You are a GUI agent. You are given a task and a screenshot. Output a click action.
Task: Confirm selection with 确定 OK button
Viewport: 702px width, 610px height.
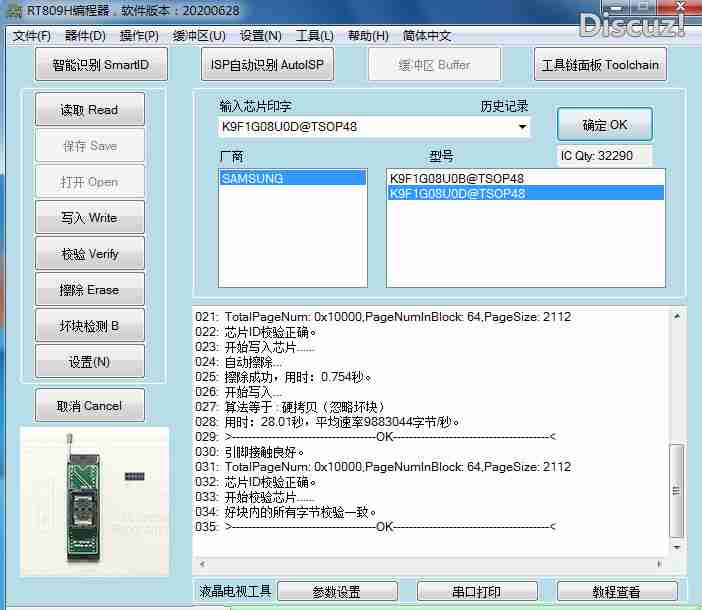coord(604,125)
